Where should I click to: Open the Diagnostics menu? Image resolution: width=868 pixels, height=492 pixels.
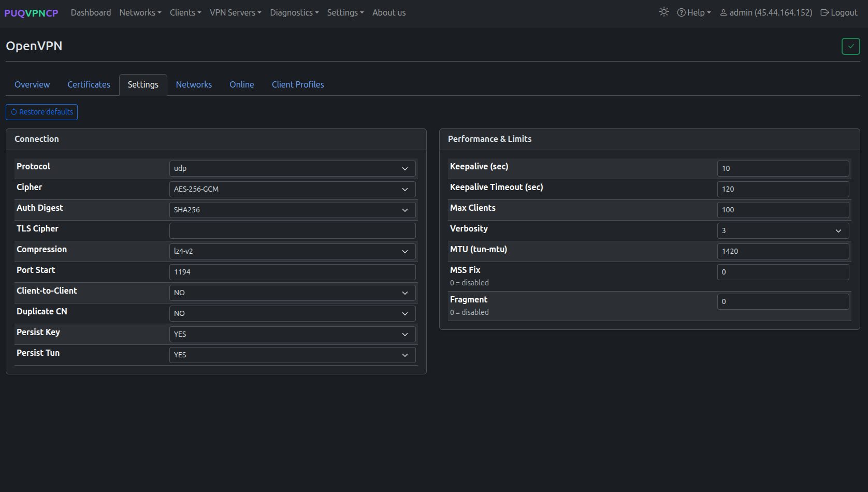click(x=294, y=12)
